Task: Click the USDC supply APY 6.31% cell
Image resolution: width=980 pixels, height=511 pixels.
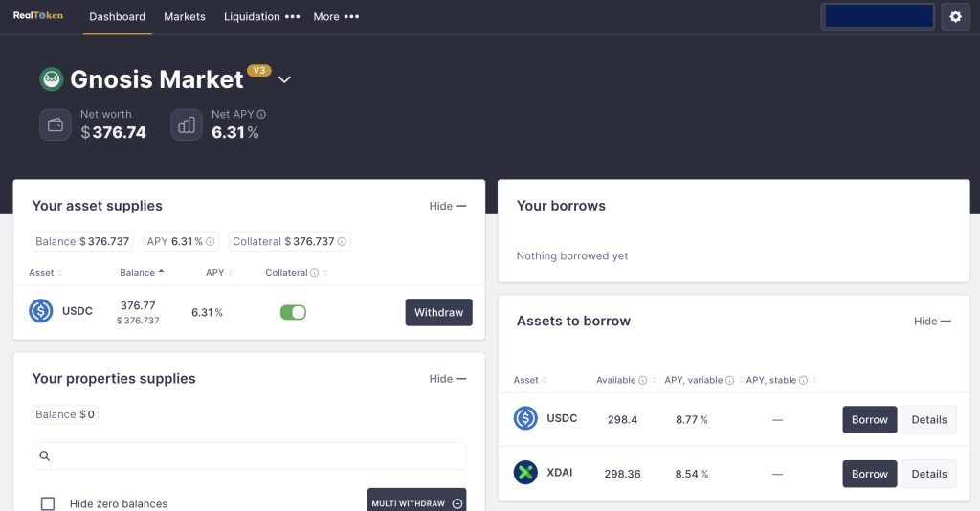Action: coord(207,312)
